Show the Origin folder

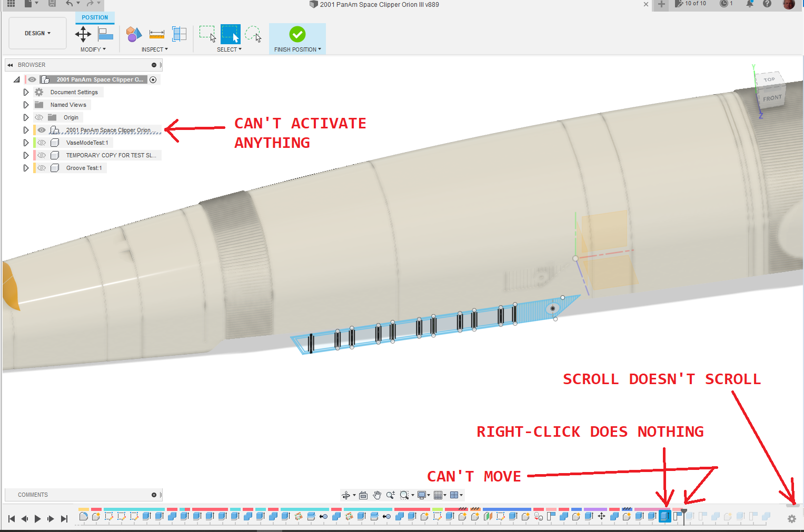pos(39,117)
